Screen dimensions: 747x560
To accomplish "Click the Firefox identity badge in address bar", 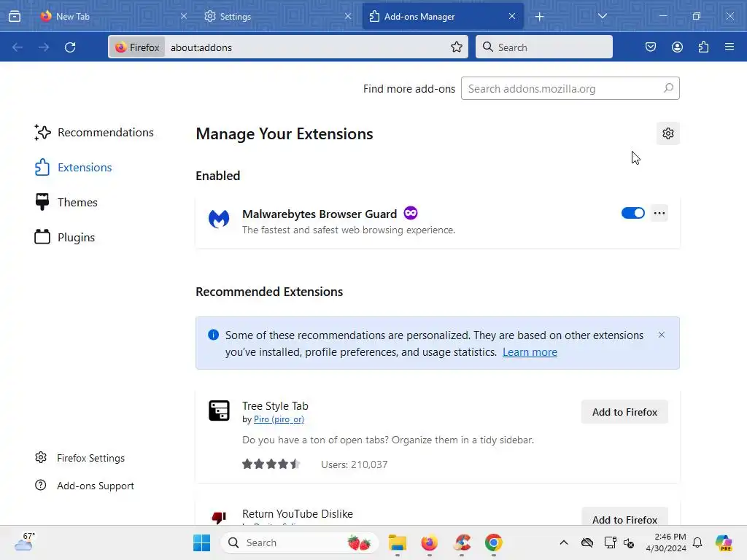I will (137, 47).
